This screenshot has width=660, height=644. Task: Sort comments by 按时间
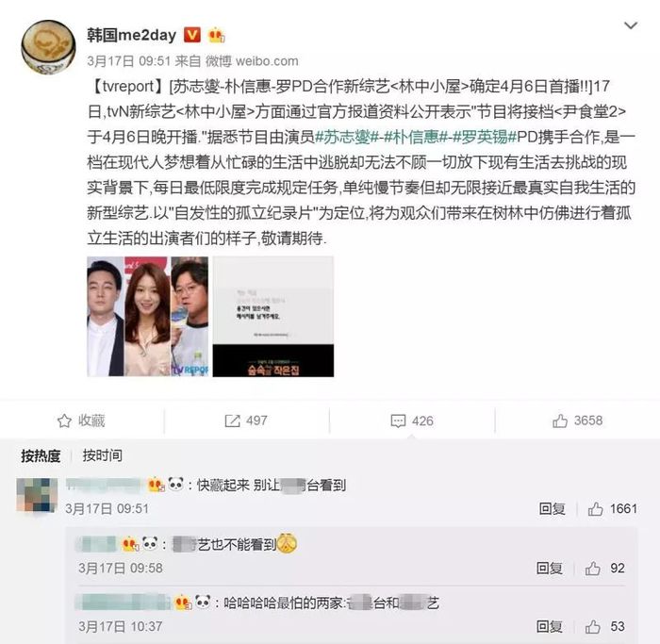coord(102,455)
